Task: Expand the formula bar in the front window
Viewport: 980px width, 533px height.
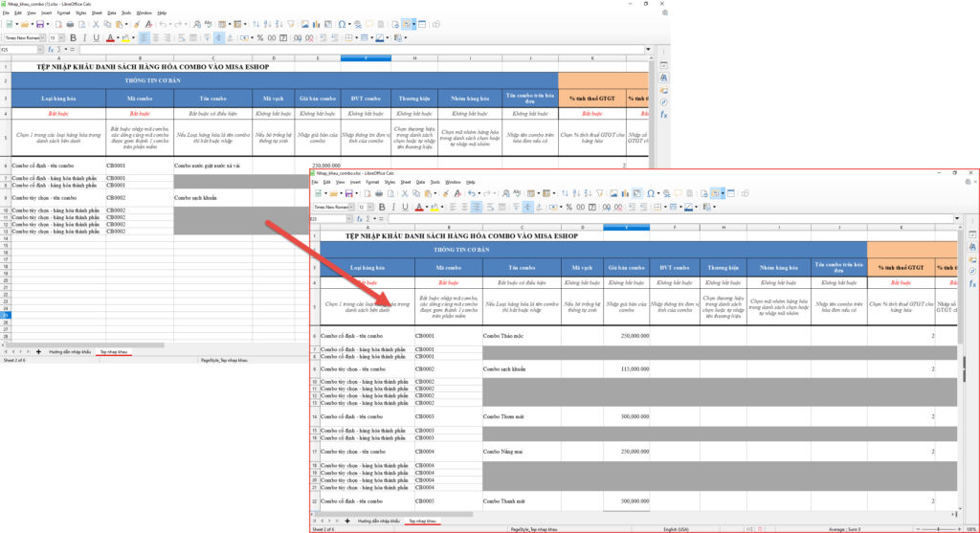Action: point(958,219)
